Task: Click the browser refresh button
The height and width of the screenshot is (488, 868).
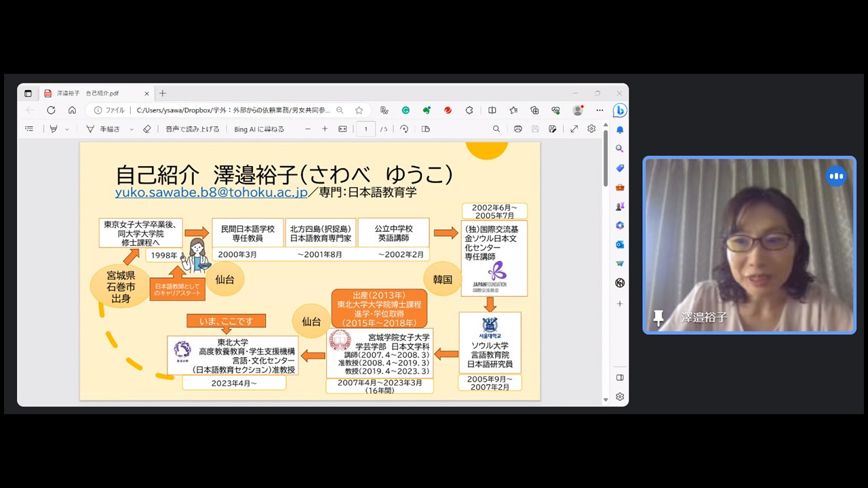Action: click(51, 110)
